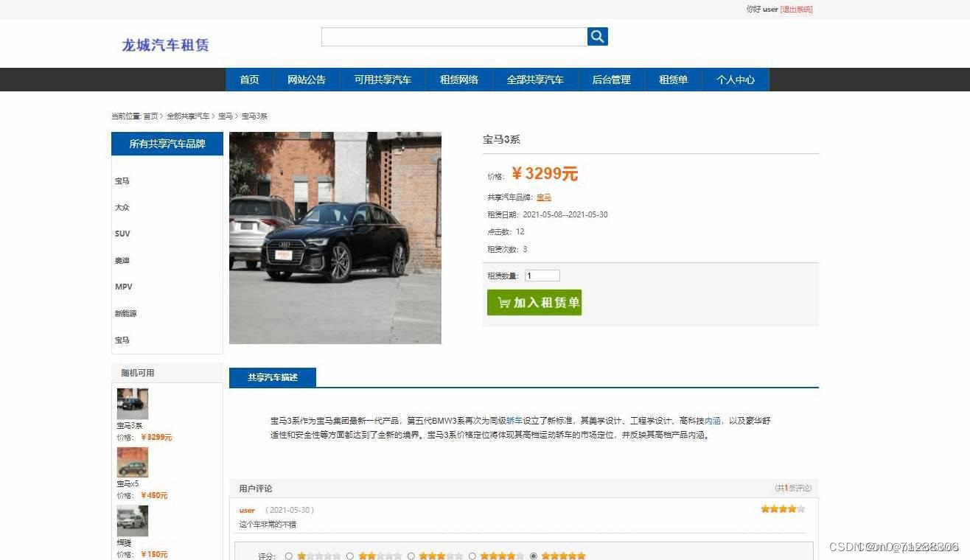Select the 大众 brand in sidebar

coord(122,208)
